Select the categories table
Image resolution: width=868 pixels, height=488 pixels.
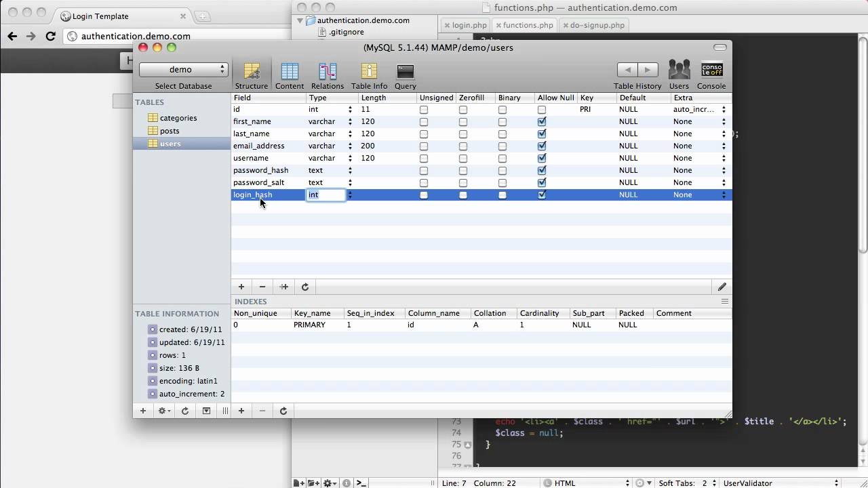coord(178,118)
